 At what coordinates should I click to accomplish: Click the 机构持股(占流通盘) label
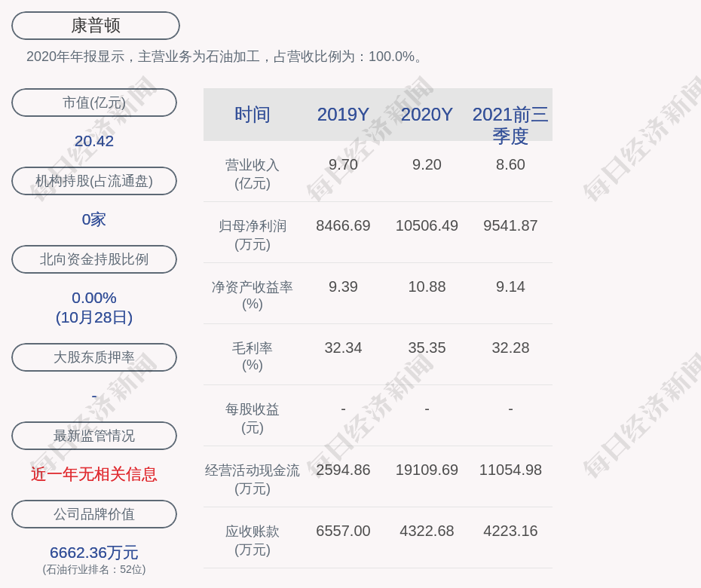pos(94,181)
